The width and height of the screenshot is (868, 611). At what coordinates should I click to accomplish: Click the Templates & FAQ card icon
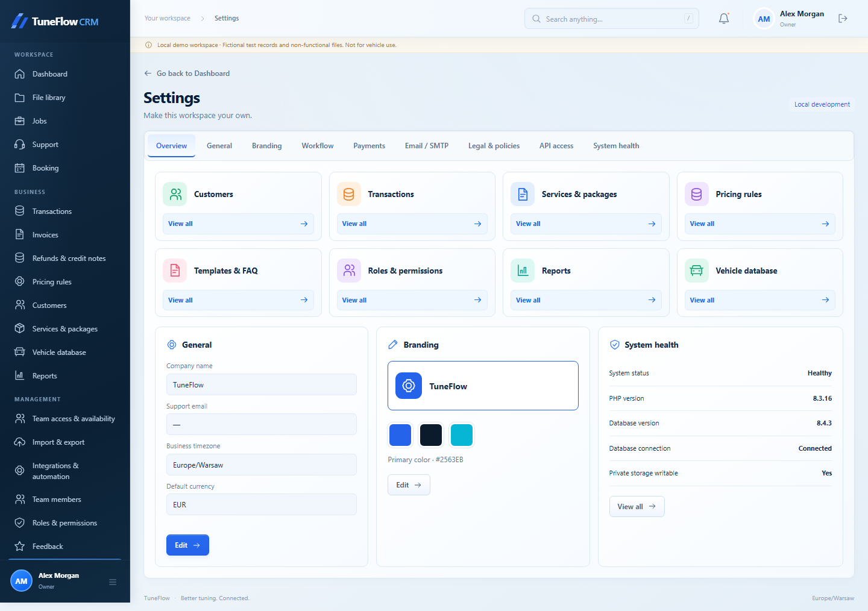175,271
